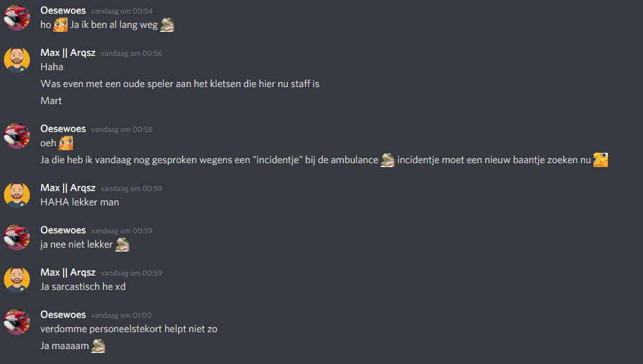
Task: Click Oesewoes avatar on the 01:00 message
Action: point(17,322)
